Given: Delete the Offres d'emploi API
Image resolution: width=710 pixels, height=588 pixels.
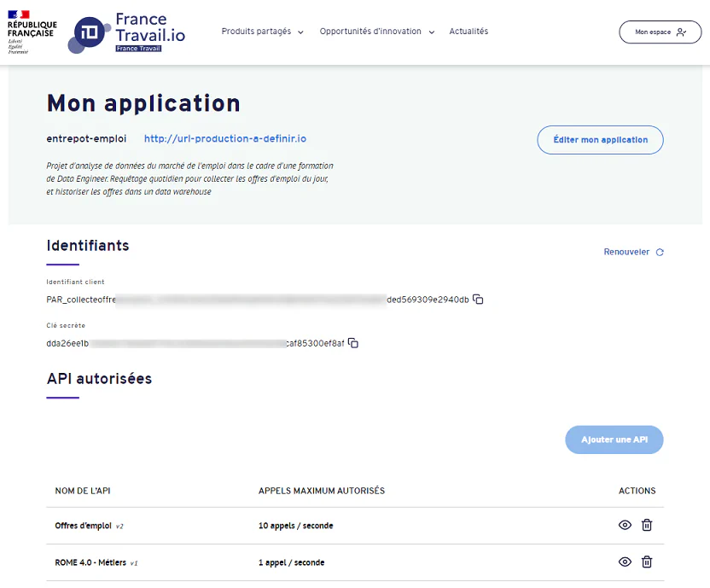Looking at the screenshot, I should tap(647, 526).
